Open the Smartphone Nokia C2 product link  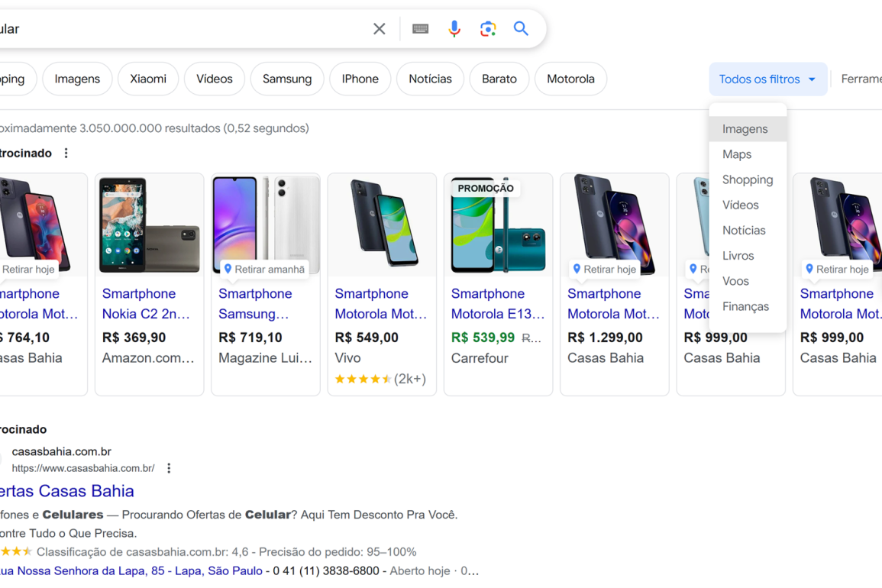[147, 304]
